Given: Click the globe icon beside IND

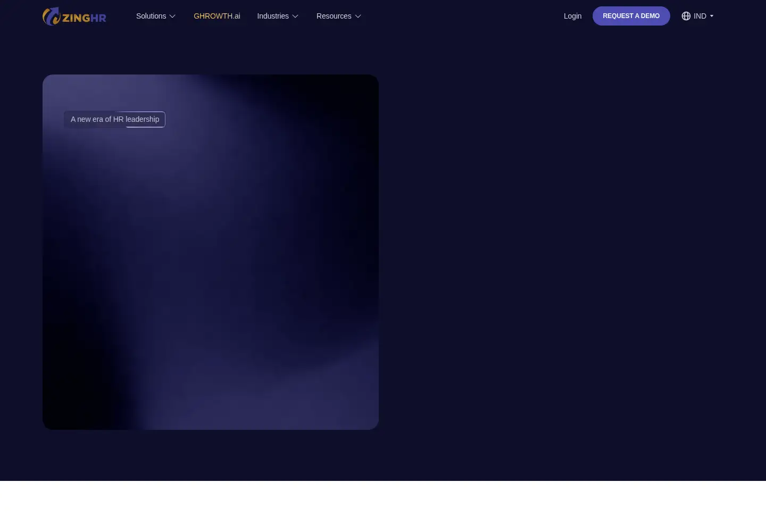Looking at the screenshot, I should pos(686,16).
